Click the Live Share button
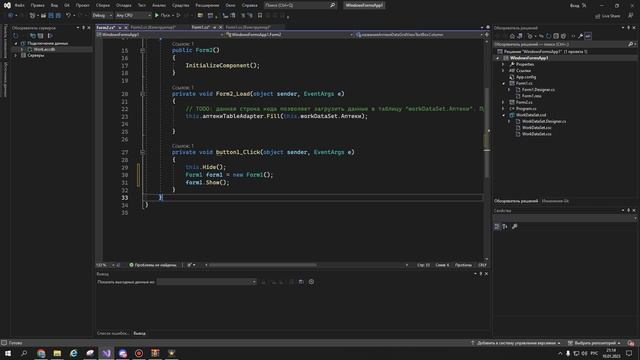Image resolution: width=640 pixels, height=360 pixels. (608, 16)
